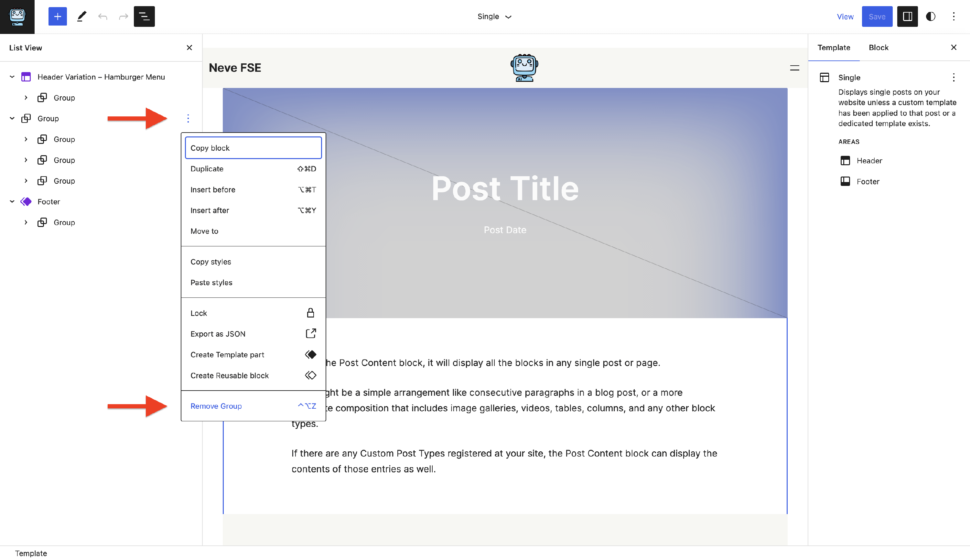
Task: Select the Edit pencil tool
Action: (x=81, y=16)
